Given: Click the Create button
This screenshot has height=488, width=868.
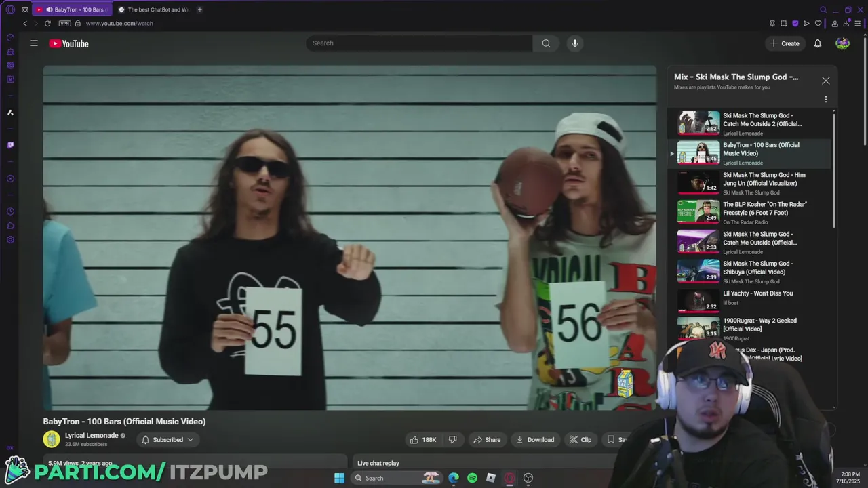Looking at the screenshot, I should [x=785, y=43].
